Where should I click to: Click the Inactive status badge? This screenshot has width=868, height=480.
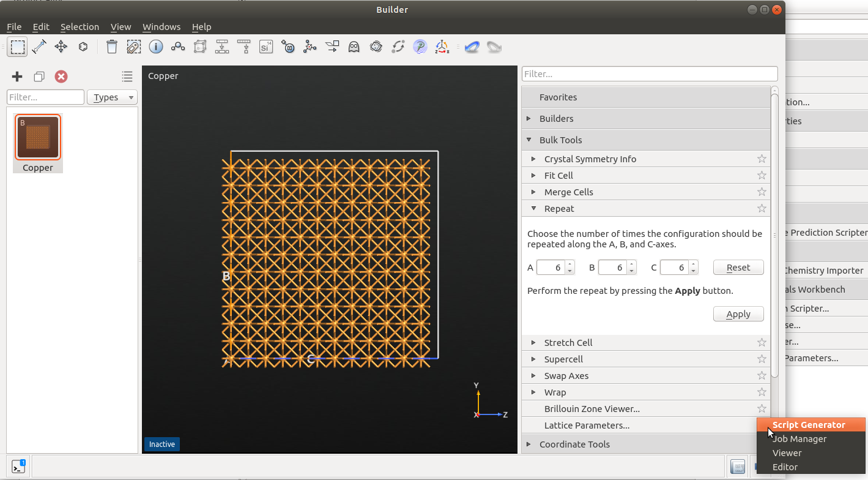click(x=162, y=444)
